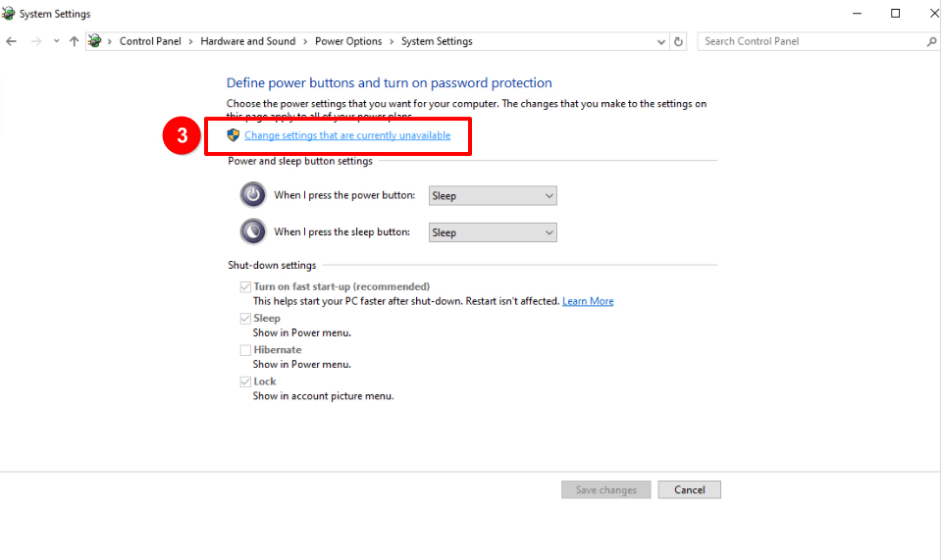Click the search magnifier icon

pyautogui.click(x=931, y=41)
